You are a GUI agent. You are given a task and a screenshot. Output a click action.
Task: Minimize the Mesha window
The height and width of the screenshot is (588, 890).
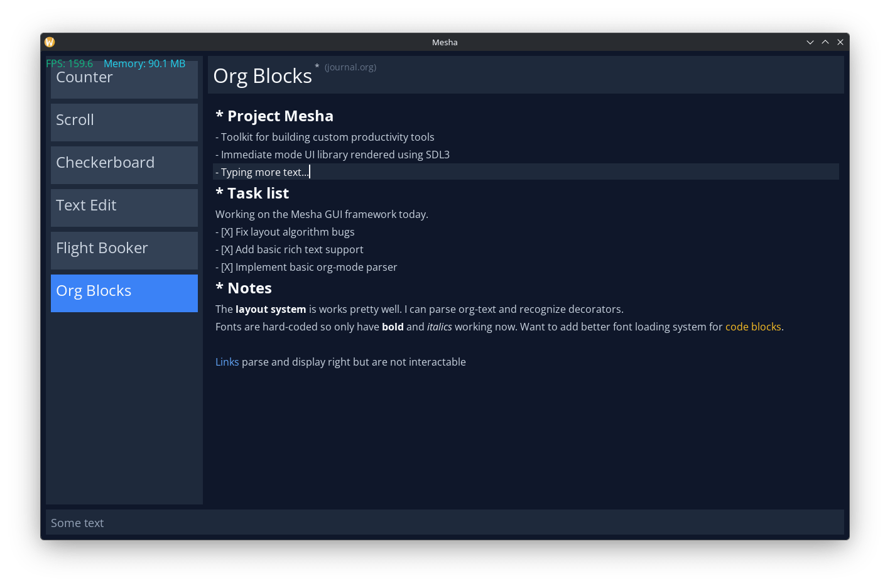point(810,42)
